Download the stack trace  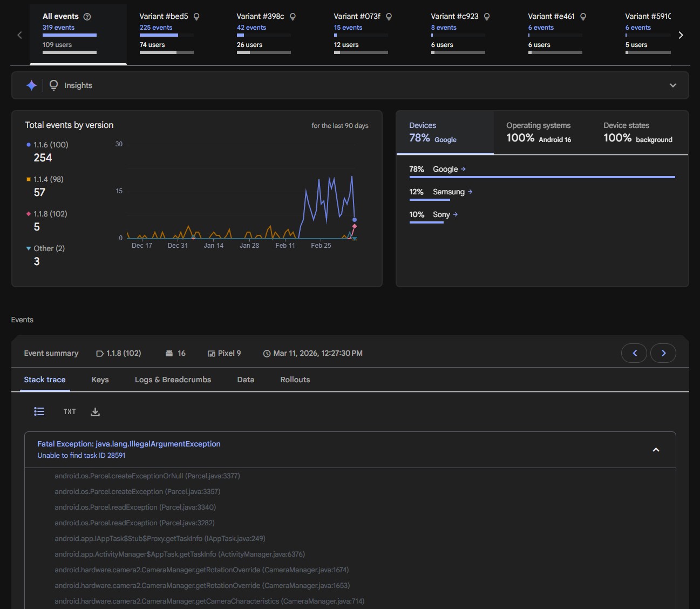95,412
